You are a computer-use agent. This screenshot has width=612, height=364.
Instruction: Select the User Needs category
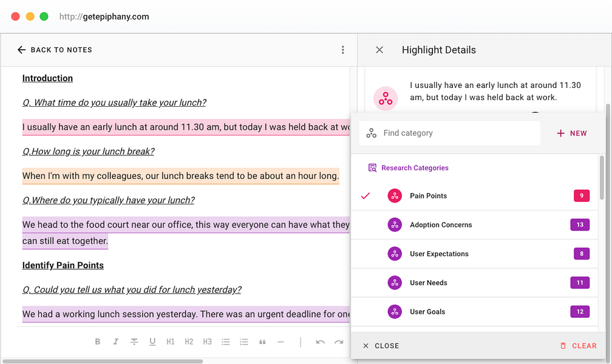[x=475, y=283]
